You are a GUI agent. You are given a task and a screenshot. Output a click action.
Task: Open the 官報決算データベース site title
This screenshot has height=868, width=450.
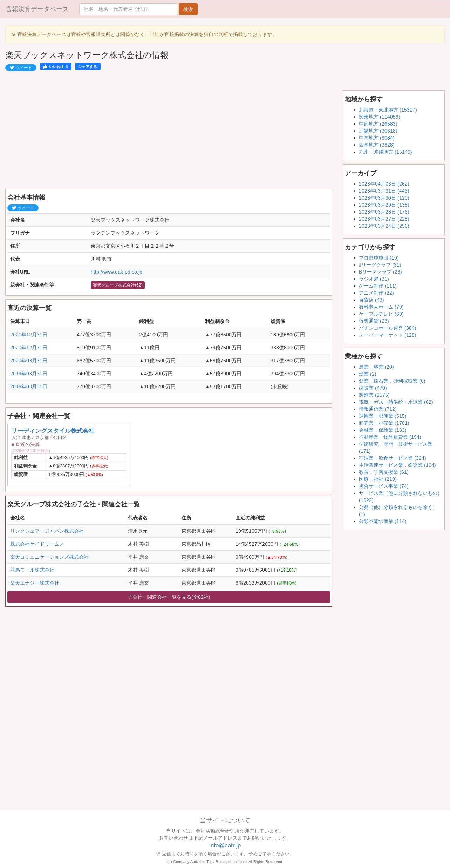coord(37,9)
